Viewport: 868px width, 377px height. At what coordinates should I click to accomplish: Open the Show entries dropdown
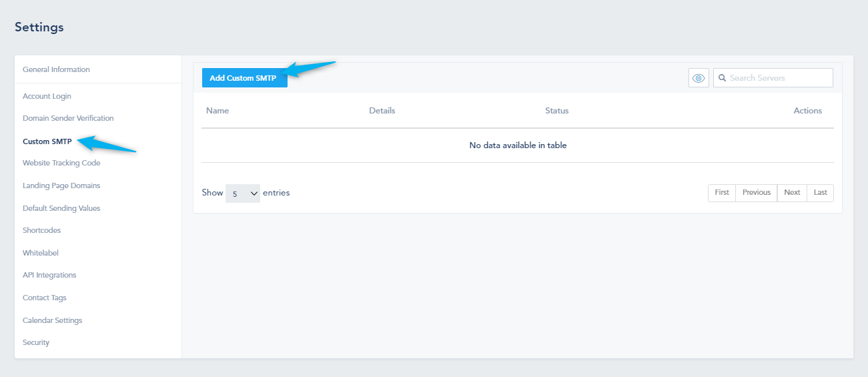[x=243, y=193]
